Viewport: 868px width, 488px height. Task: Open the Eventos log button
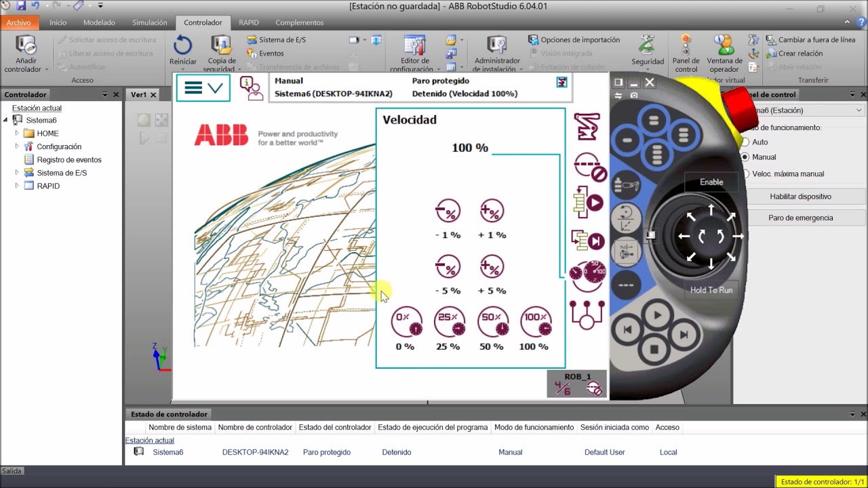tap(265, 54)
